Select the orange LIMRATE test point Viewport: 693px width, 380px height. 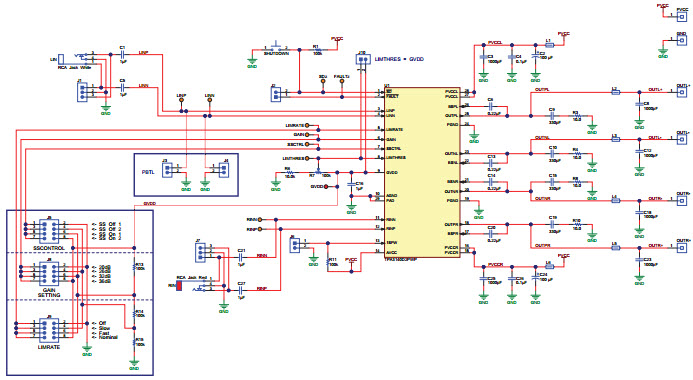click(x=307, y=126)
